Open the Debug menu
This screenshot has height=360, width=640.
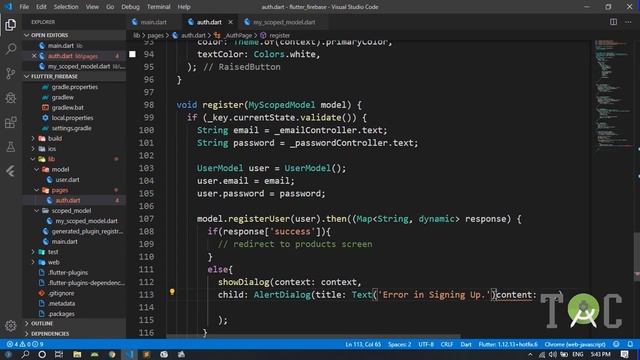[x=130, y=7]
